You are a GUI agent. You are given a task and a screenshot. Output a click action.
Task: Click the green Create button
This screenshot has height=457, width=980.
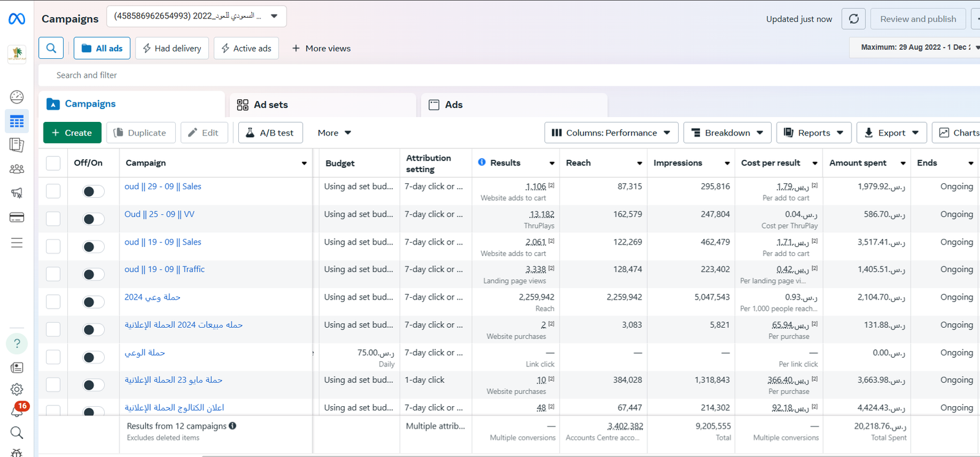pyautogui.click(x=72, y=133)
